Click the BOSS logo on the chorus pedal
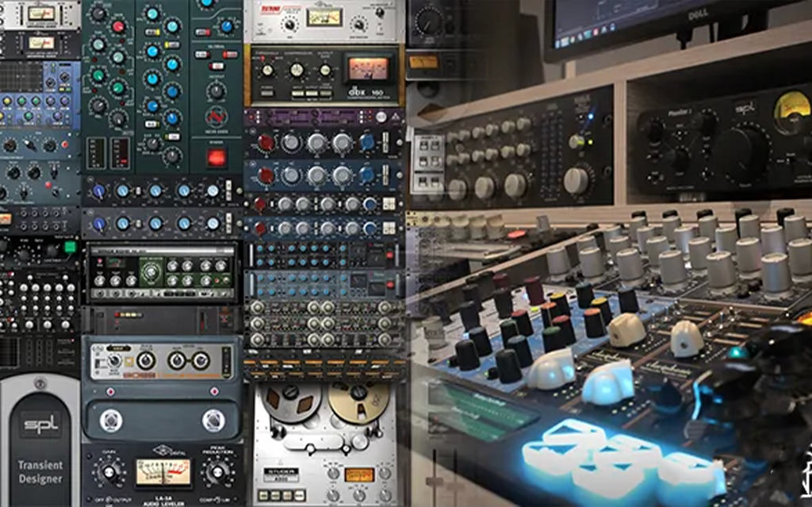812x507 pixels. tap(141, 374)
